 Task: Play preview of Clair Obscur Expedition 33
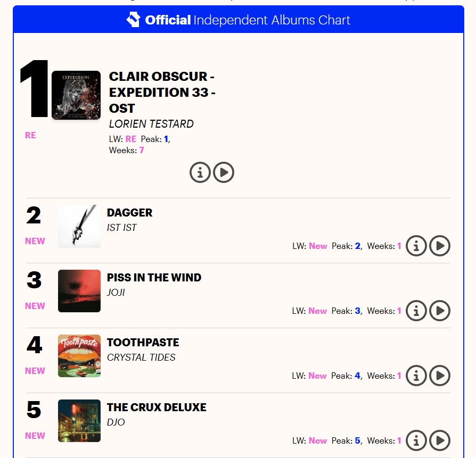(224, 172)
